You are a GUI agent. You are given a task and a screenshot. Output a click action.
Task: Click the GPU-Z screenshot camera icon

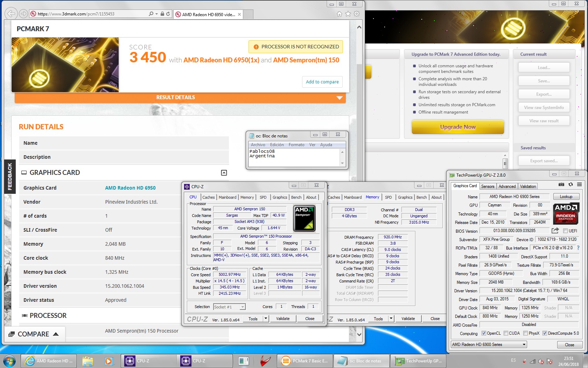click(561, 184)
